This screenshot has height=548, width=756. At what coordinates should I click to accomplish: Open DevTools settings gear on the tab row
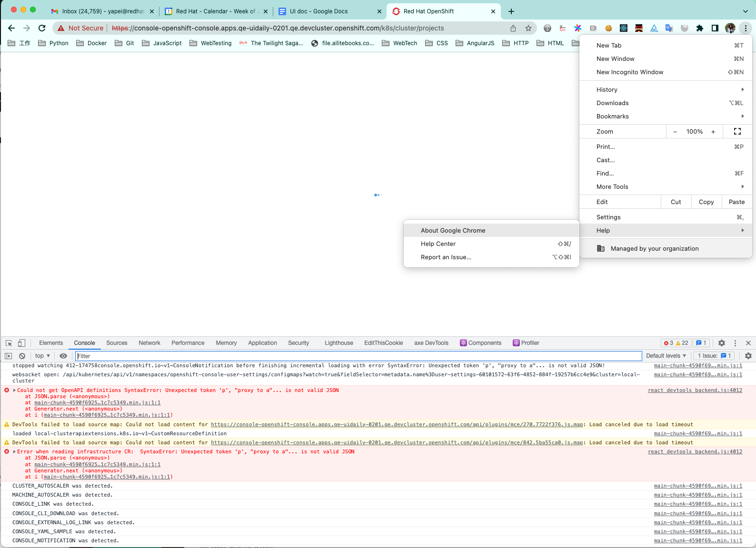pos(722,343)
